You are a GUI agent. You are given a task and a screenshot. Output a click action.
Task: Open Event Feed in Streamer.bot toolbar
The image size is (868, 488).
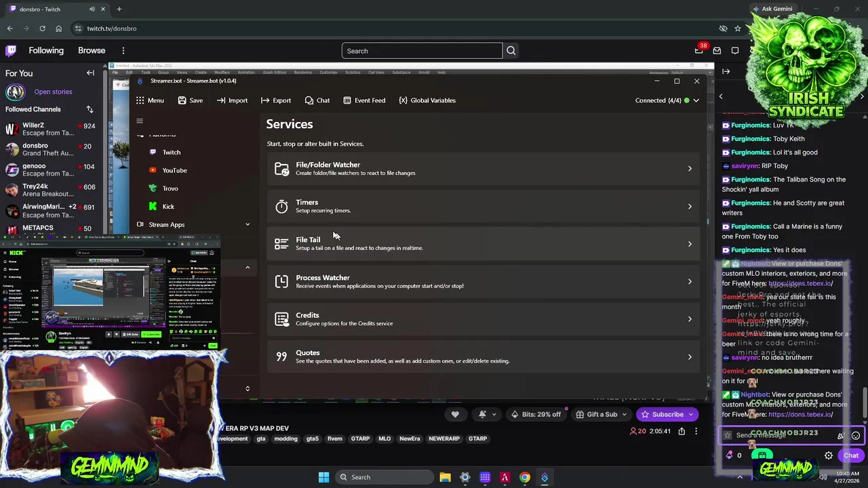pyautogui.click(x=363, y=100)
